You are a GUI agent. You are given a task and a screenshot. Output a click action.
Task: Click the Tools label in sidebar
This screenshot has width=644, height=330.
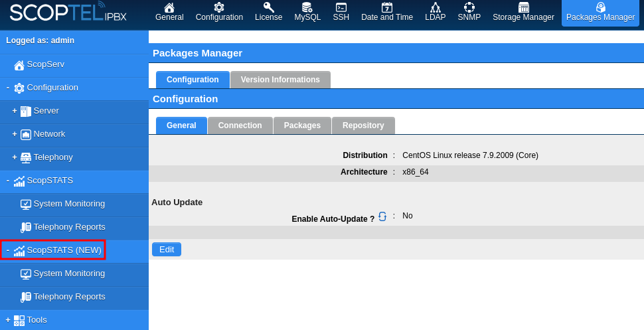tap(37, 320)
